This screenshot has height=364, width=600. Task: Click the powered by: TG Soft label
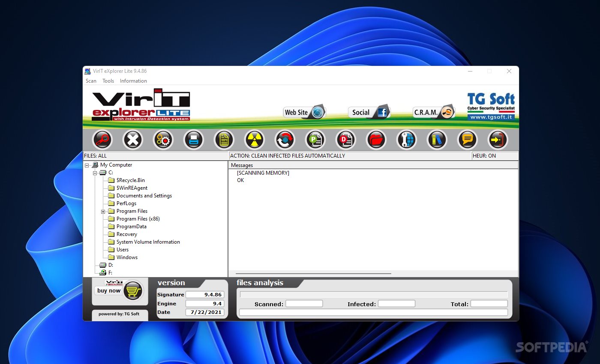point(119,314)
